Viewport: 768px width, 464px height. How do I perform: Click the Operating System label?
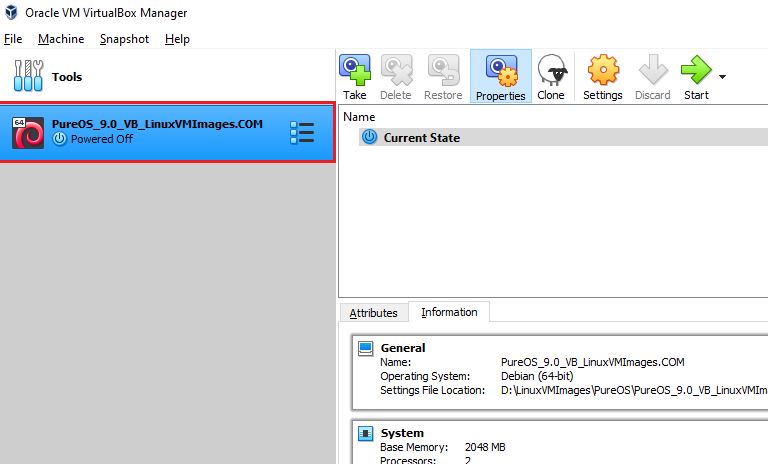click(425, 376)
